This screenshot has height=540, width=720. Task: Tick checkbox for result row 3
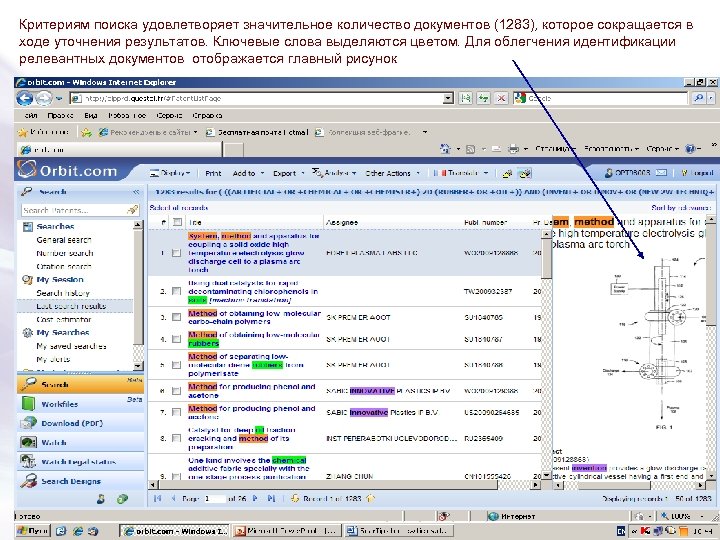(176, 317)
